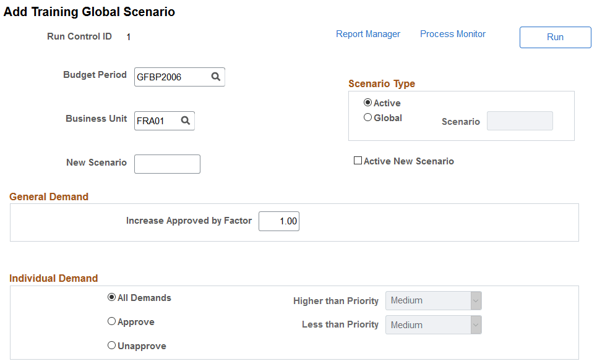Click the Increase Approved by Factor field
This screenshot has width=597, height=364.
pyautogui.click(x=278, y=221)
